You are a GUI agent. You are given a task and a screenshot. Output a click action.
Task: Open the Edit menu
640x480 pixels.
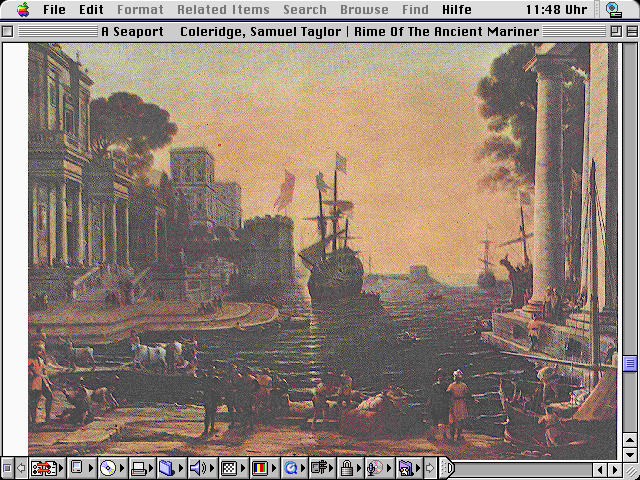coord(91,9)
